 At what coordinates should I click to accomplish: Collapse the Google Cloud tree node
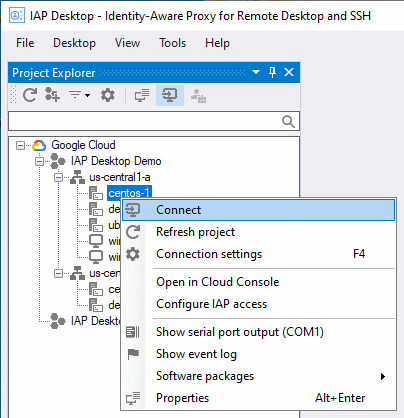[20, 146]
